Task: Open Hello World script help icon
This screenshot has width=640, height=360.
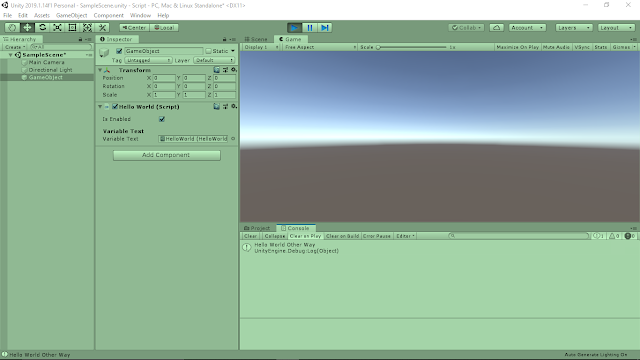Action: (x=216, y=107)
